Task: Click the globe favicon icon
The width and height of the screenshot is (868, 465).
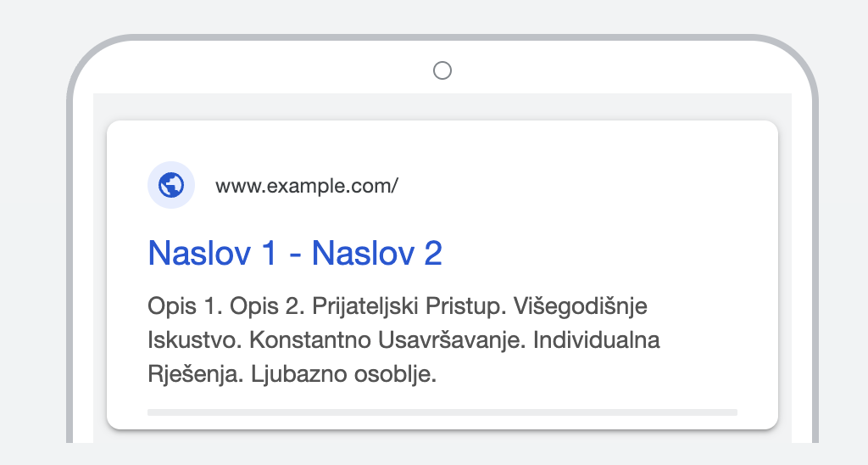Action: pyautogui.click(x=171, y=185)
